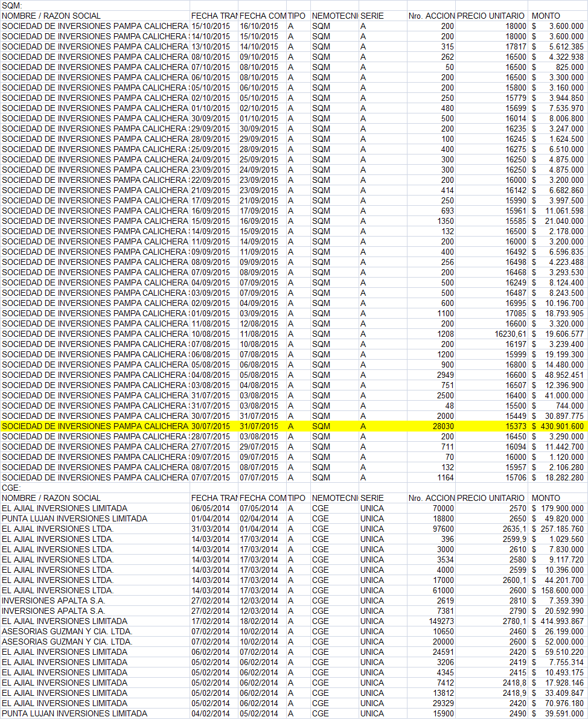Click Nro. ACCION header in the CGE table
The height and width of the screenshot is (720, 588).
(x=432, y=499)
